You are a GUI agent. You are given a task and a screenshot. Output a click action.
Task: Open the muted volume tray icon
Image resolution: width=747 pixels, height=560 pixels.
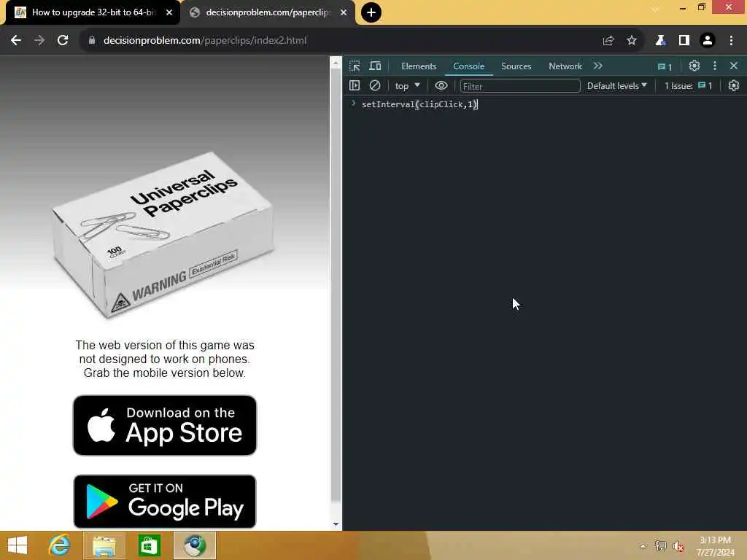(x=678, y=546)
